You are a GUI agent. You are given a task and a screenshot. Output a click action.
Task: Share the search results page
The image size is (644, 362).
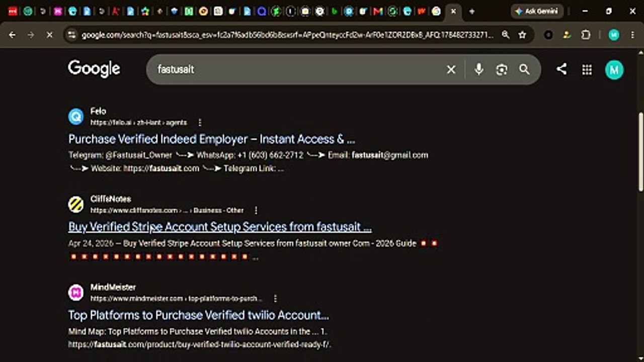tap(561, 69)
